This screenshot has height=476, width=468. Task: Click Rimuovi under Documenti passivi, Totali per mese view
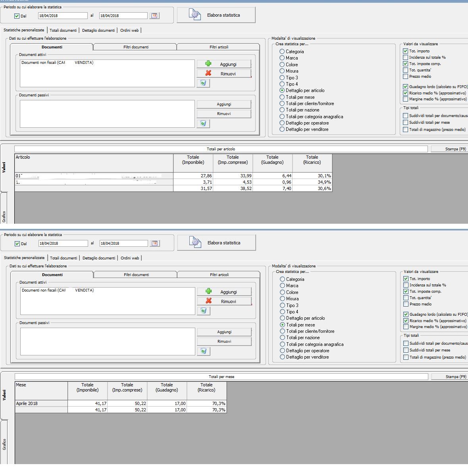click(224, 342)
